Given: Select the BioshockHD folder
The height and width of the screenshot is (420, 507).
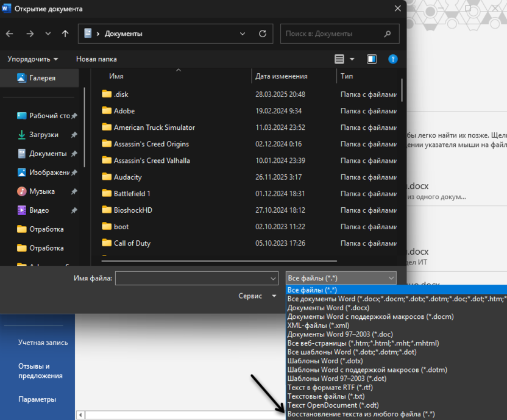Looking at the screenshot, I should pos(249,210).
